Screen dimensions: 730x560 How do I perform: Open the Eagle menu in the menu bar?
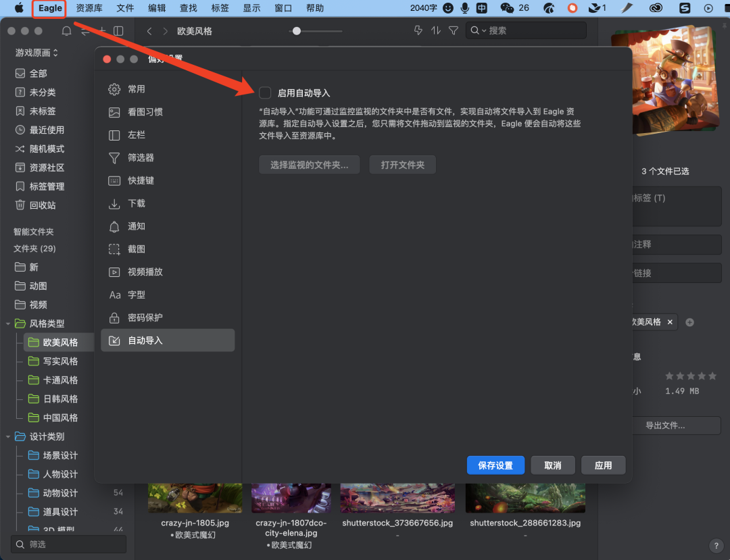tap(49, 8)
